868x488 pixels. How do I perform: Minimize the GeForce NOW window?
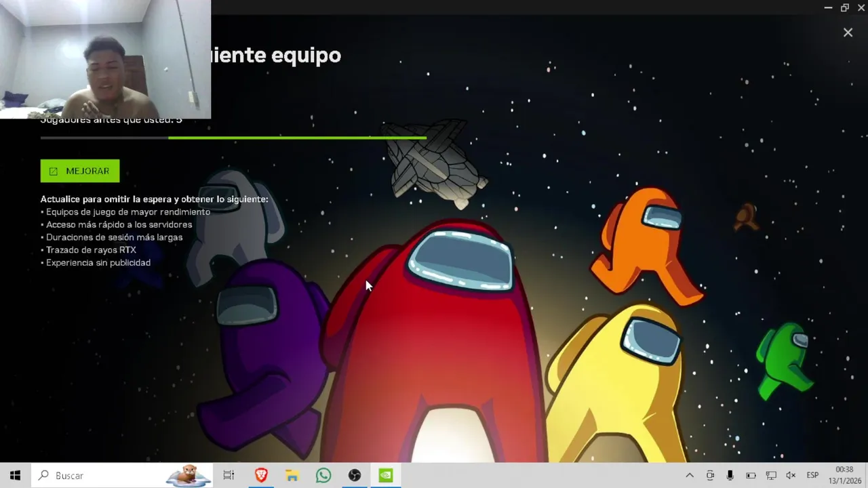(828, 7)
